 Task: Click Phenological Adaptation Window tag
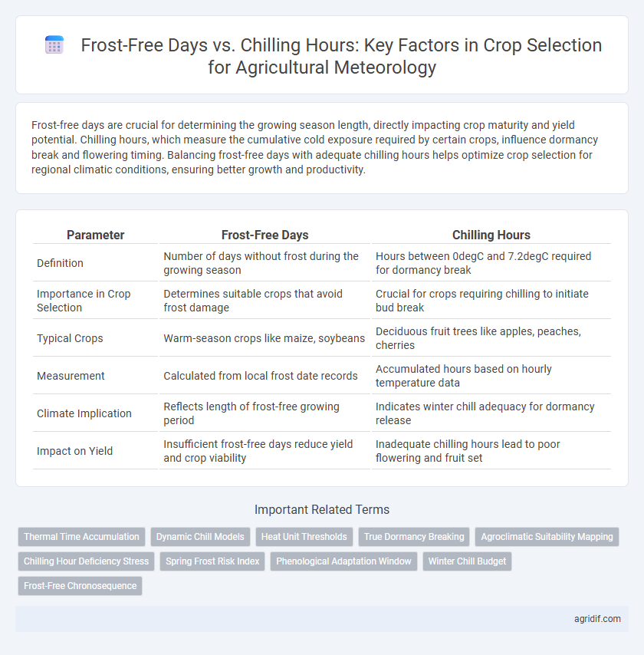tap(343, 561)
